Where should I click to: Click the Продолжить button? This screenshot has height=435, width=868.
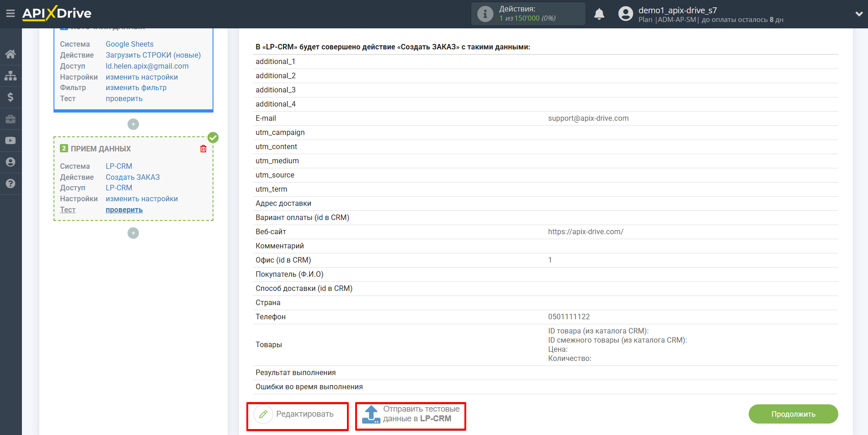(x=793, y=414)
